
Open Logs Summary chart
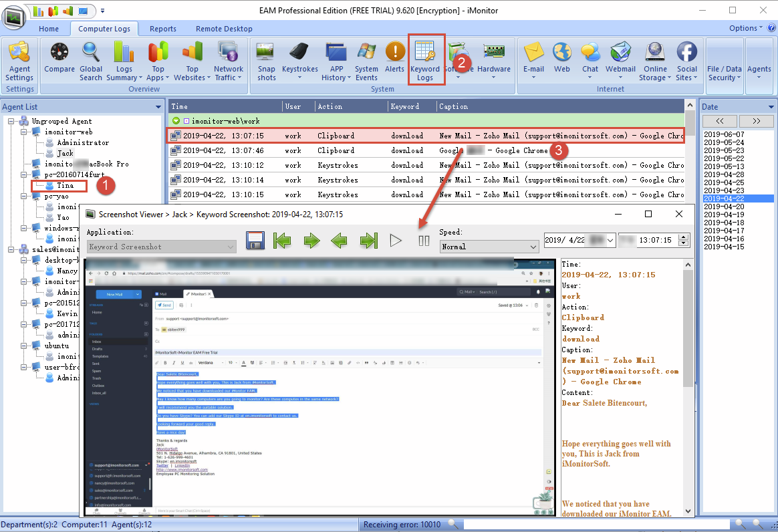click(x=124, y=61)
